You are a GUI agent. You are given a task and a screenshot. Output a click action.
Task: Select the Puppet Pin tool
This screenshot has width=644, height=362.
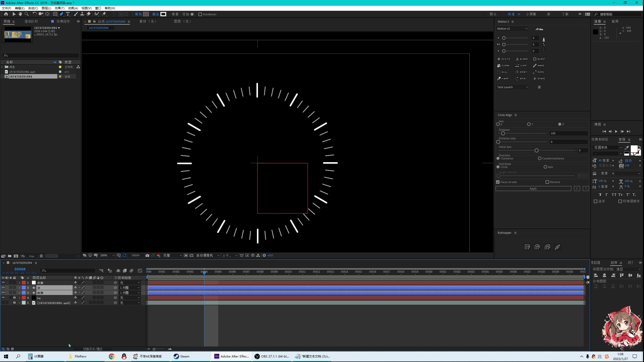point(104,14)
